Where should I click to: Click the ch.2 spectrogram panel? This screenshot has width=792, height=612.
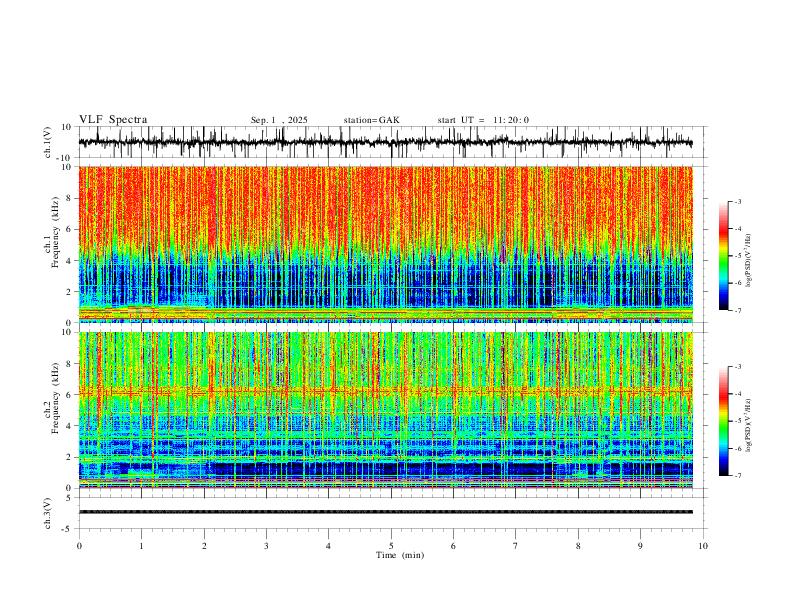(385, 410)
